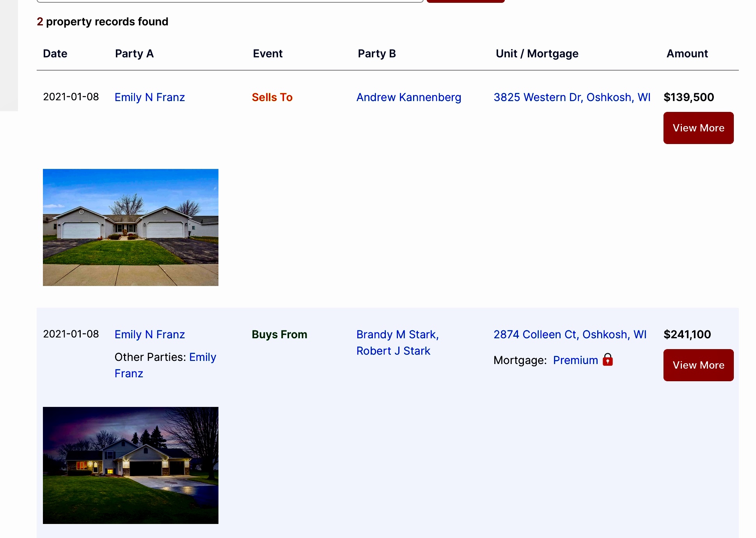Click the Premium mortgage link

click(x=575, y=360)
